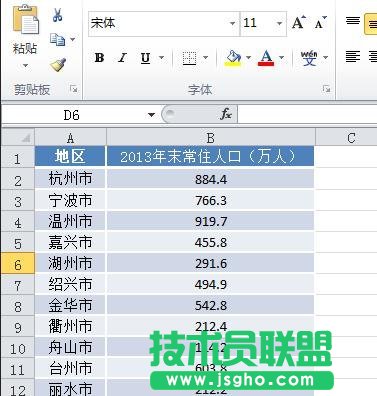Select the cell containing 杭州市
Viewport: 377px width, 396px height.
[x=70, y=179]
